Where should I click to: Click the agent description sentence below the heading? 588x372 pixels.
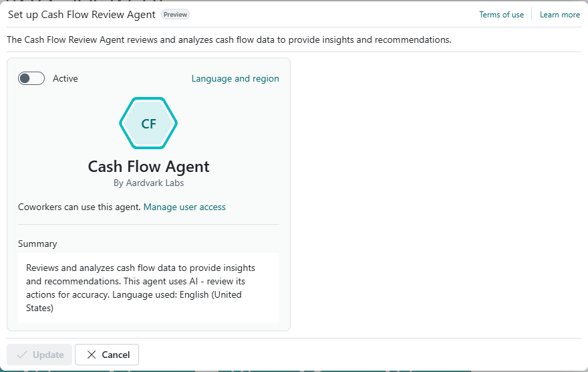229,39
